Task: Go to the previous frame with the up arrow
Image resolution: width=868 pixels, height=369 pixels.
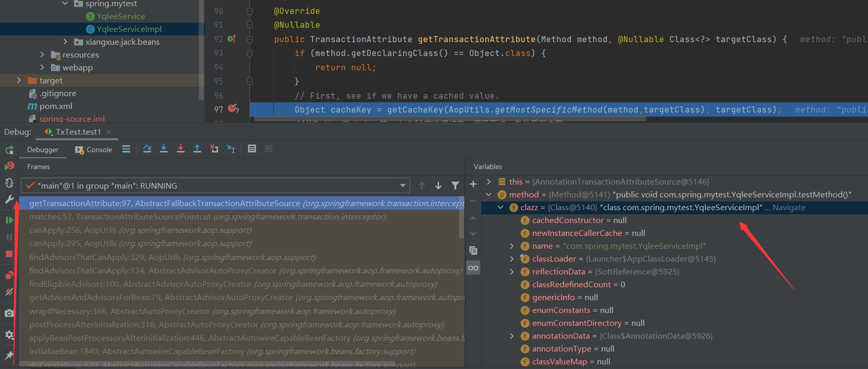Action: tap(422, 186)
